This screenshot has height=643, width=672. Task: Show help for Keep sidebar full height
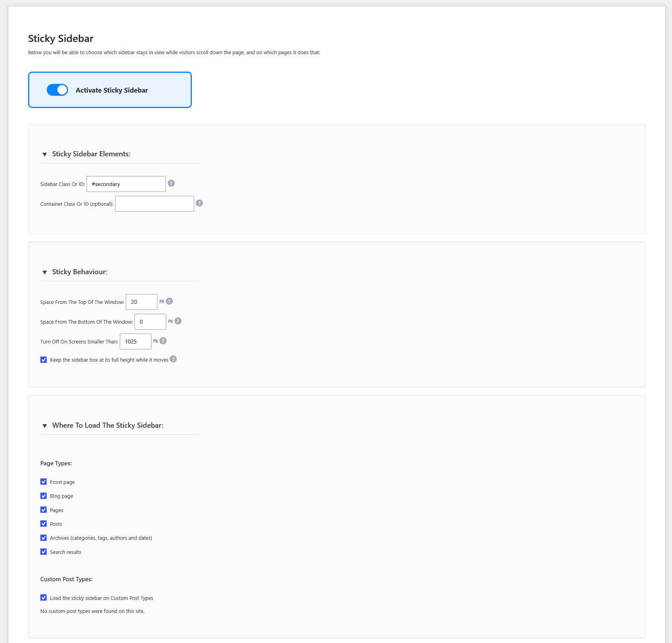(x=173, y=359)
